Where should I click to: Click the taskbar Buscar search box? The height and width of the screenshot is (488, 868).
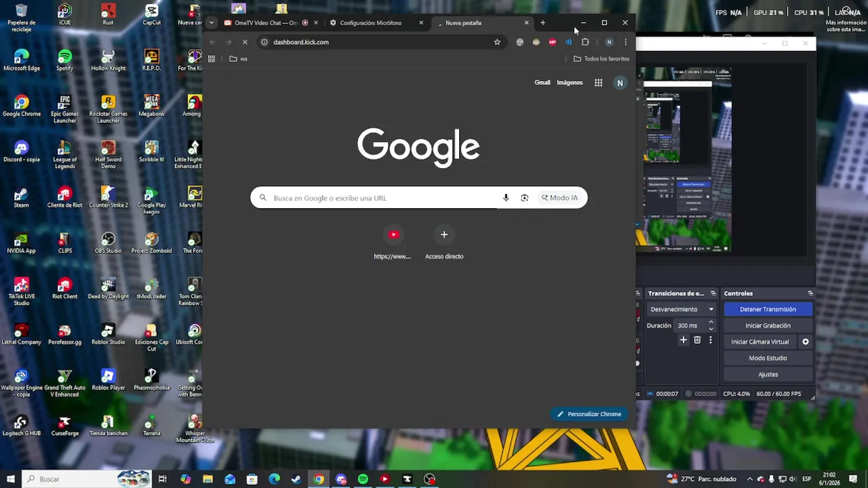[87, 479]
